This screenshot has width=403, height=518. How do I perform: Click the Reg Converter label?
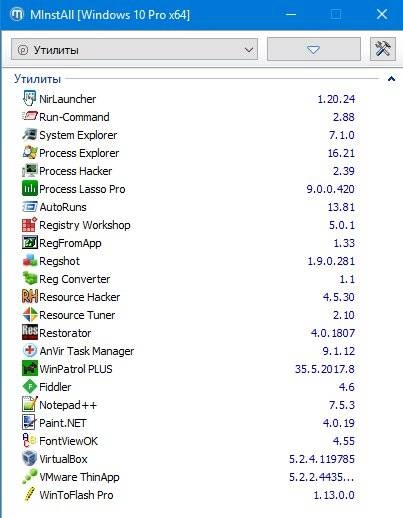click(75, 279)
